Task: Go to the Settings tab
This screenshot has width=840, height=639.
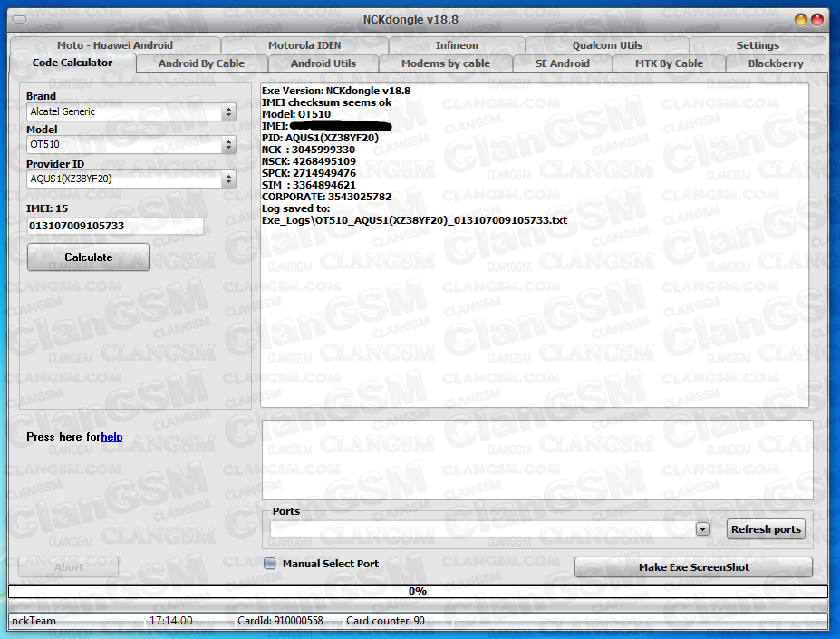Action: (x=758, y=45)
